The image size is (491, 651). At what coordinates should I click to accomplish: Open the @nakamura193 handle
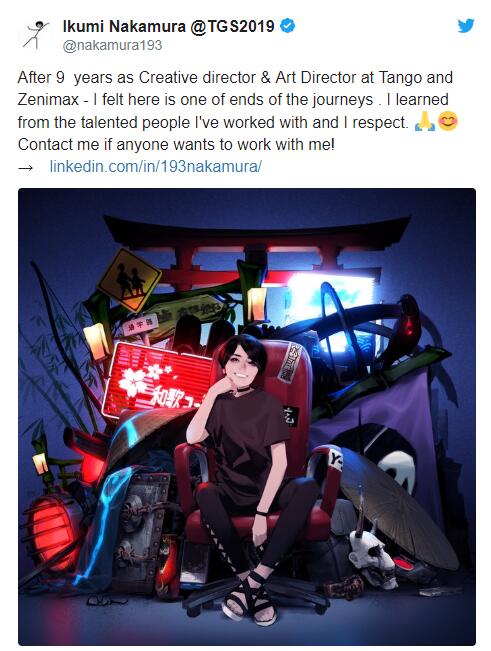[x=112, y=45]
